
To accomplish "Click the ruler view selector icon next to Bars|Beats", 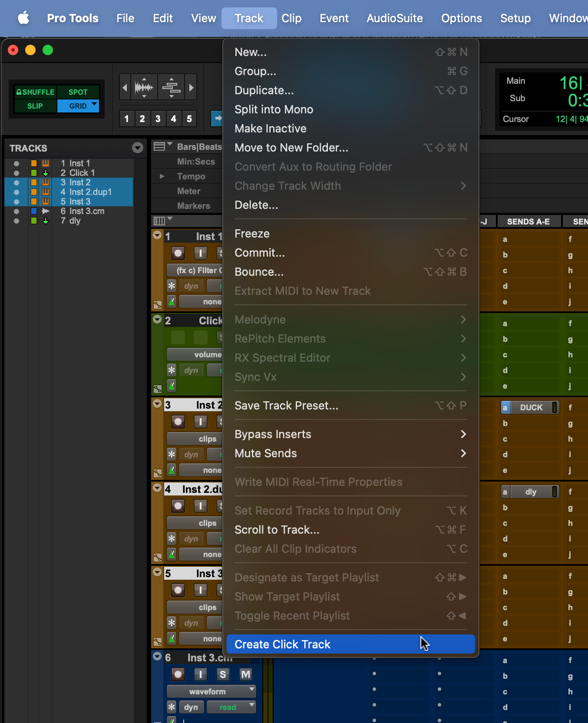I will coord(160,146).
